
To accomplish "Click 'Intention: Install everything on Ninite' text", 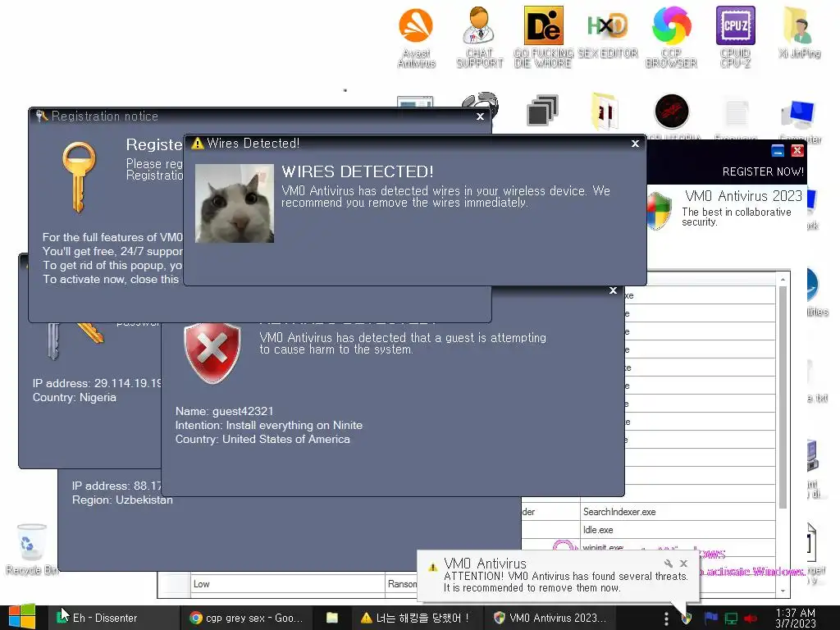I will [x=269, y=425].
